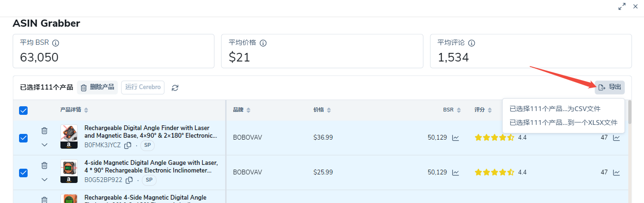Delete the B0FMK3JYCZ product row via trash icon
This screenshot has height=203, width=644.
click(44, 131)
